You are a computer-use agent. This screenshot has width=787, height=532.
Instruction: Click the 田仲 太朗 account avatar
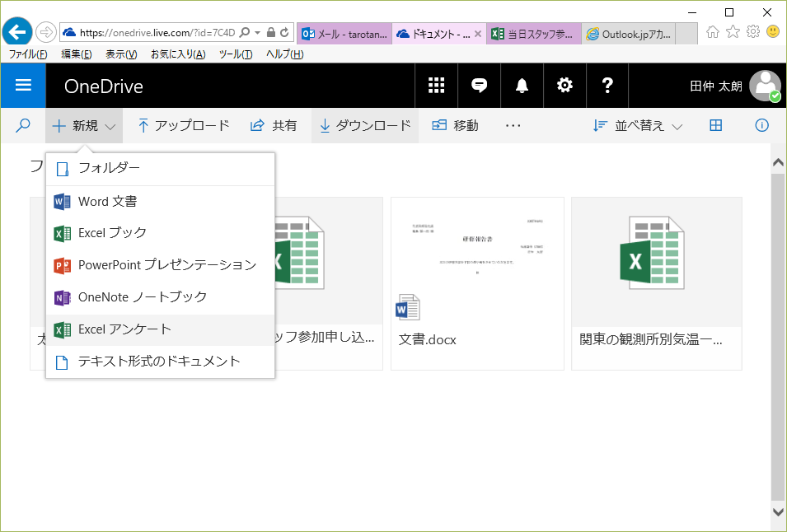click(x=765, y=86)
